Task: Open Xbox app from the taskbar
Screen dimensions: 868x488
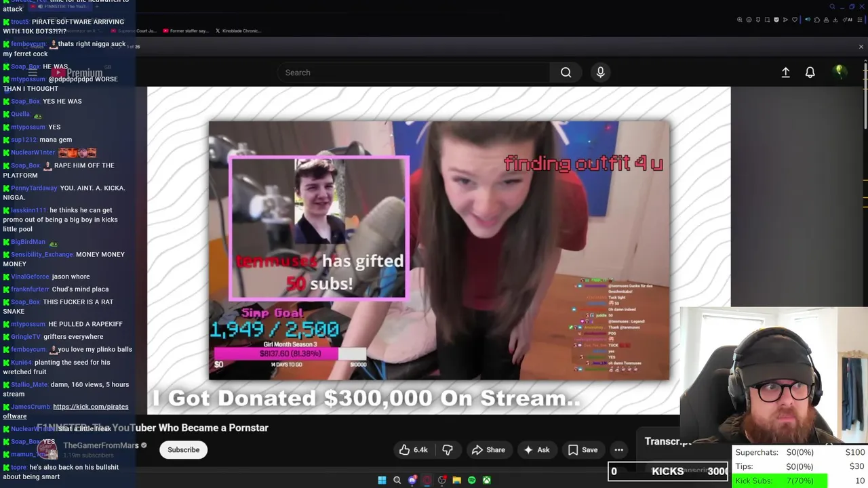Action: (486, 481)
